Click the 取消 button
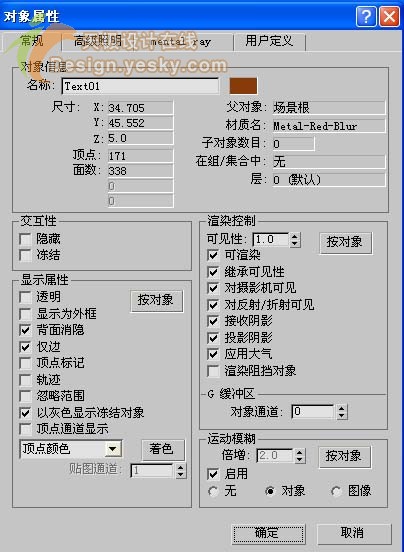404x552 pixels. coord(354,534)
